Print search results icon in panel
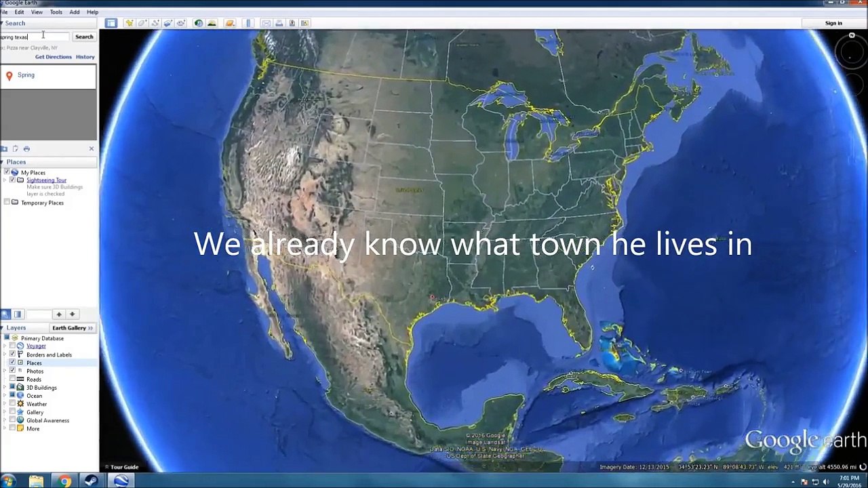868x488 pixels. pyautogui.click(x=26, y=148)
